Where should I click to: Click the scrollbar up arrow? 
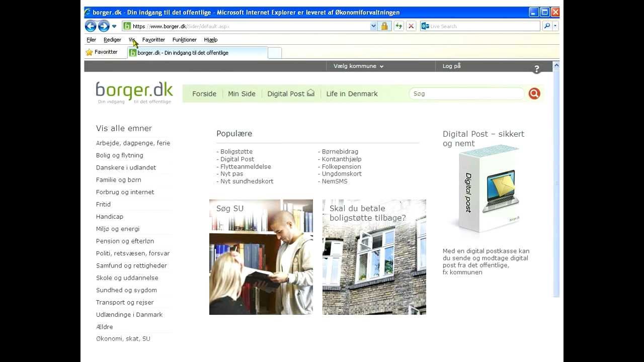(x=556, y=65)
